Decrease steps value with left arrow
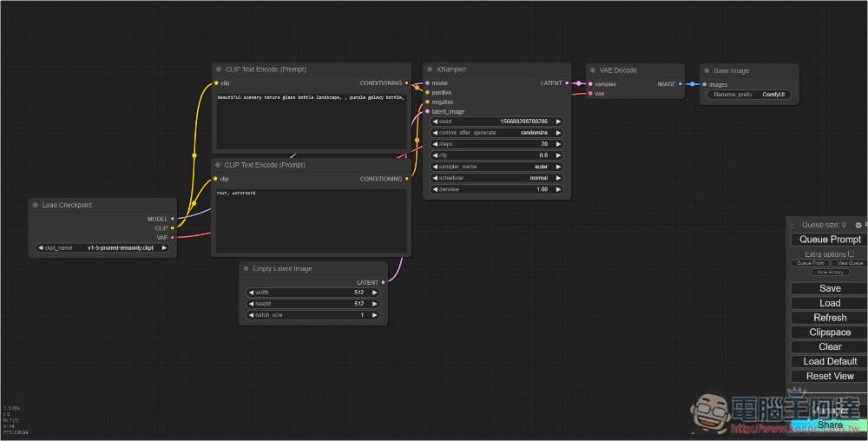Image resolution: width=868 pixels, height=441 pixels. [435, 144]
